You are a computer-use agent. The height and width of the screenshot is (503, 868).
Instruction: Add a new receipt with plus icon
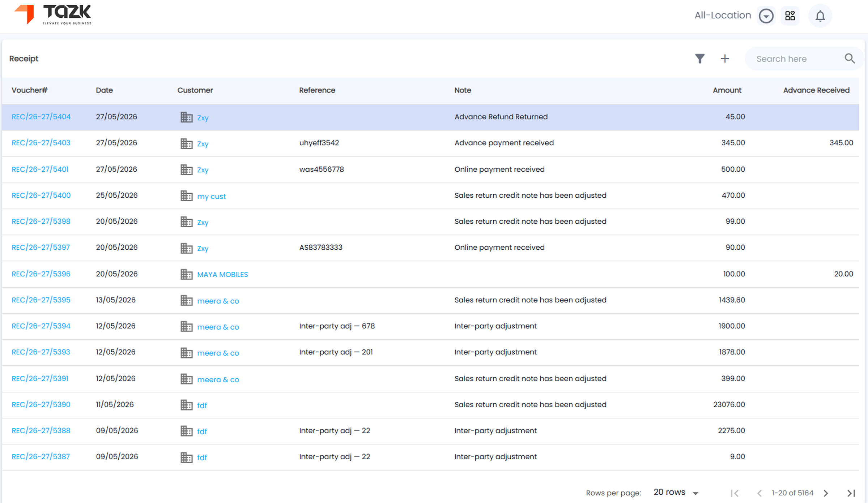[x=725, y=59]
